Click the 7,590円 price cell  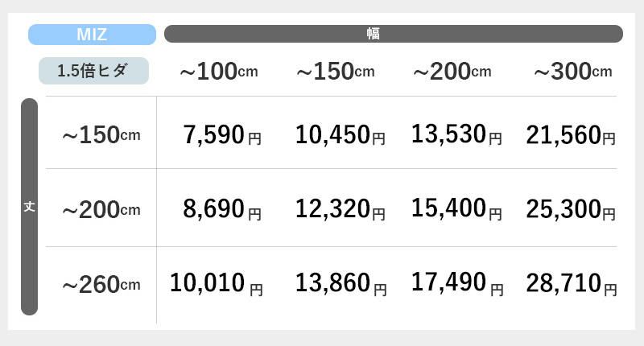click(x=222, y=135)
